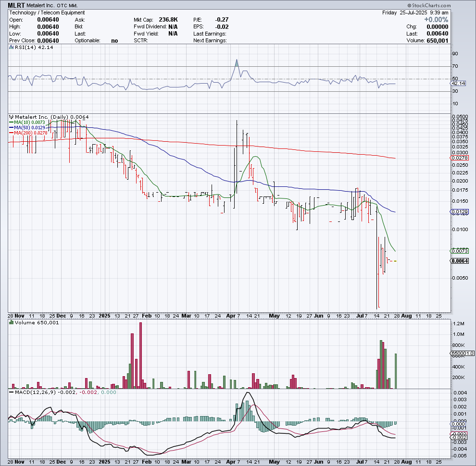This screenshot has width=476, height=466.
Task: Click the Chg value 0.00000
Action: (437, 27)
